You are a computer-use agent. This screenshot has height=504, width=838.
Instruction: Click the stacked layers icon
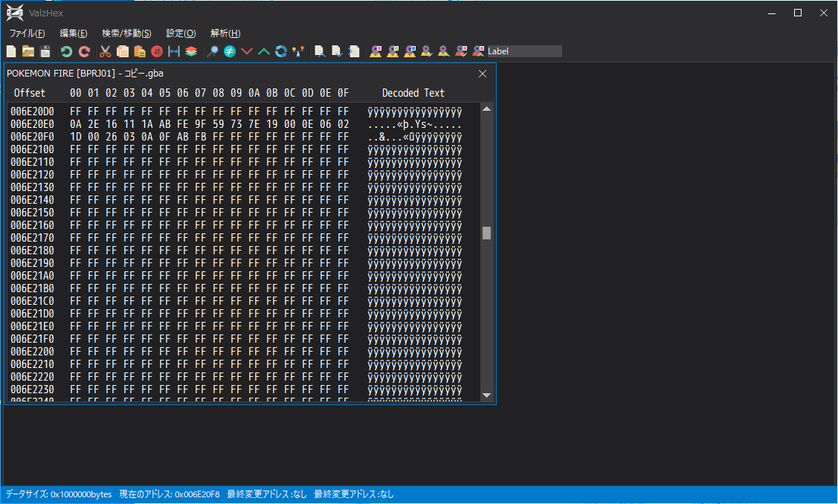point(191,51)
